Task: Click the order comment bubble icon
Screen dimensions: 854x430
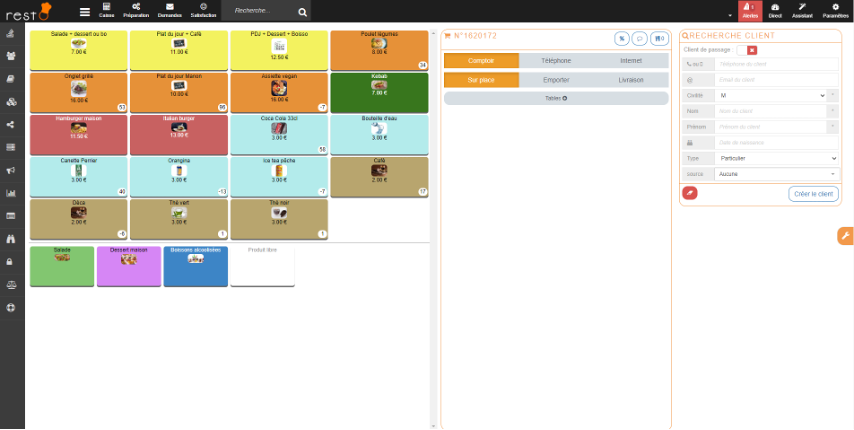Action: 640,38
